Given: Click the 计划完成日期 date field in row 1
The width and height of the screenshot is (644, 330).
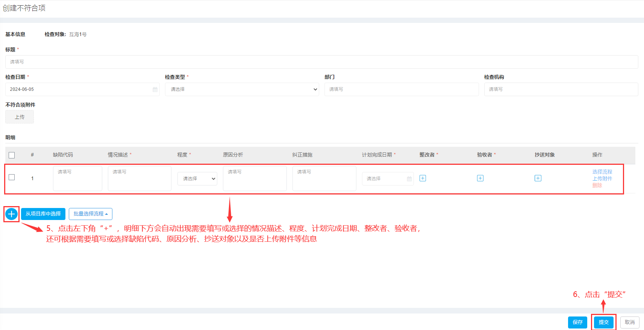Looking at the screenshot, I should 388,179.
